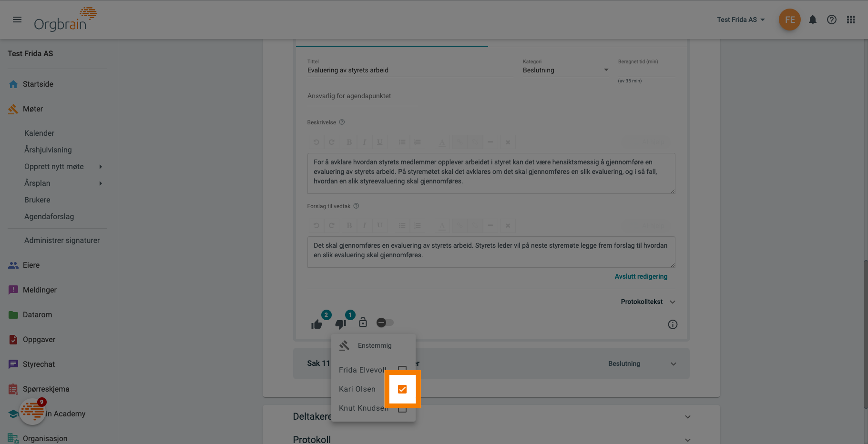Viewport: 868px width, 444px height.
Task: Open Styrechat chat icon in sidebar
Action: 13,364
